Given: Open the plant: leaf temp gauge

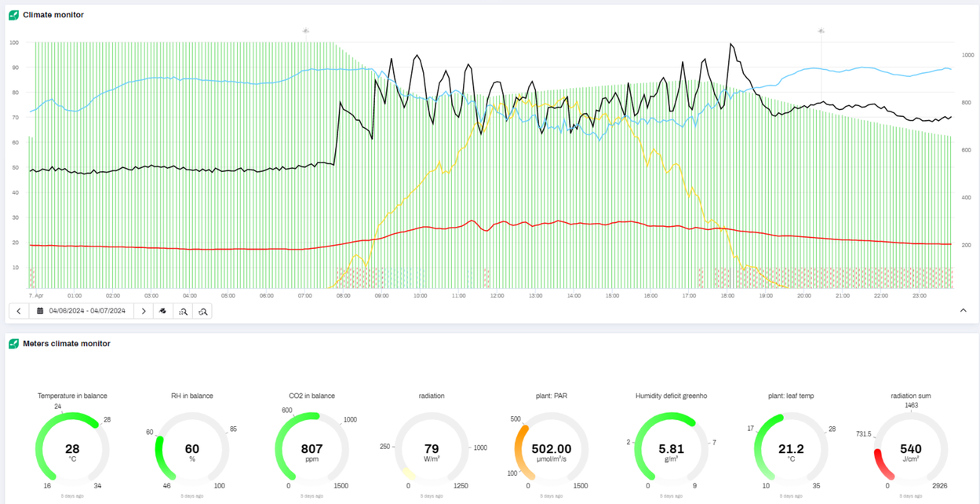Looking at the screenshot, I should pos(791,449).
